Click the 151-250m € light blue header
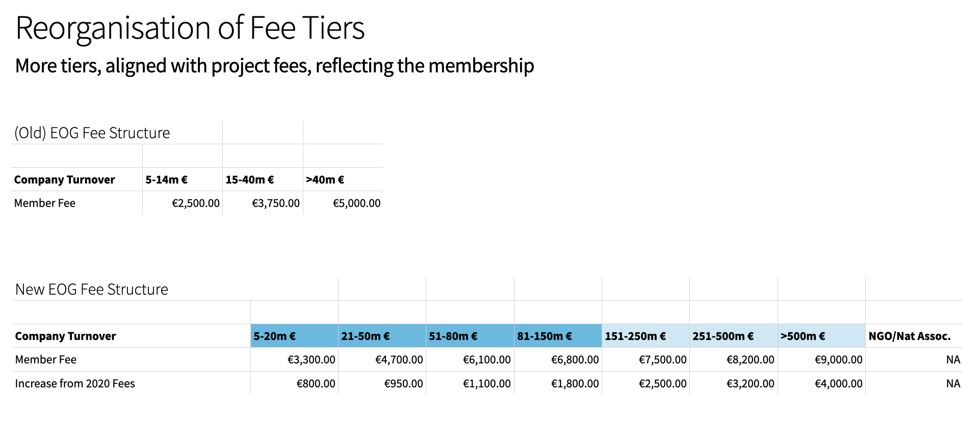Viewport: 980px width, 422px height. point(646,336)
